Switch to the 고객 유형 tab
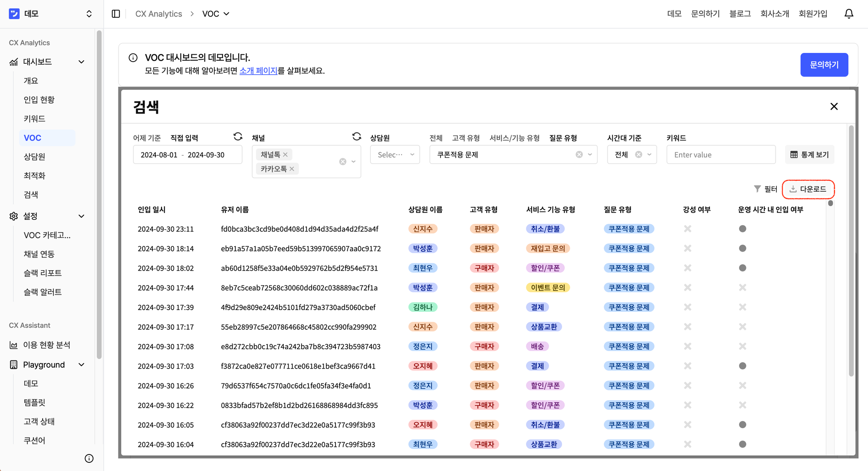Screen dimensions: 868x471 click(x=466, y=137)
